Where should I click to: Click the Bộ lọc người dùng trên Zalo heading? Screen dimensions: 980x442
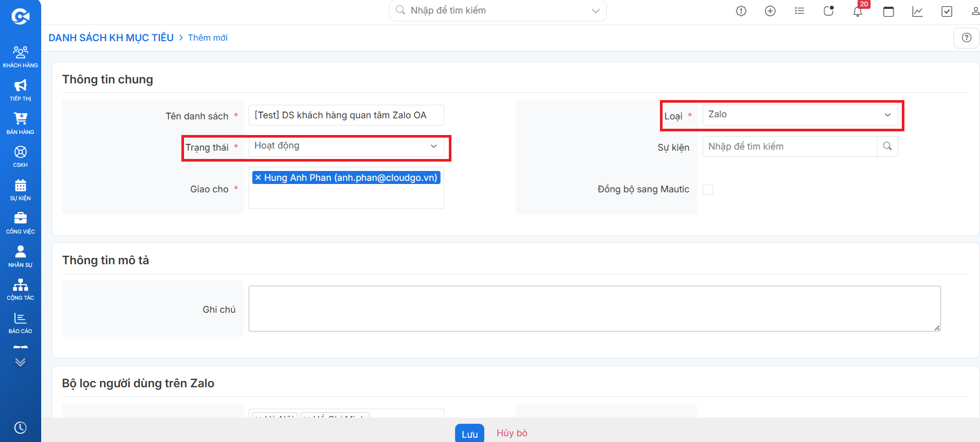pos(138,383)
